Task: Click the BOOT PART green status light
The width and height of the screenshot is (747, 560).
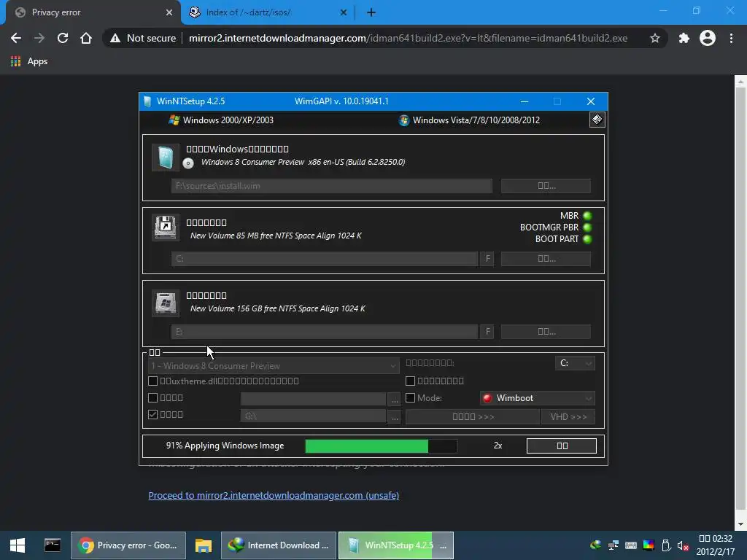Action: (x=587, y=239)
